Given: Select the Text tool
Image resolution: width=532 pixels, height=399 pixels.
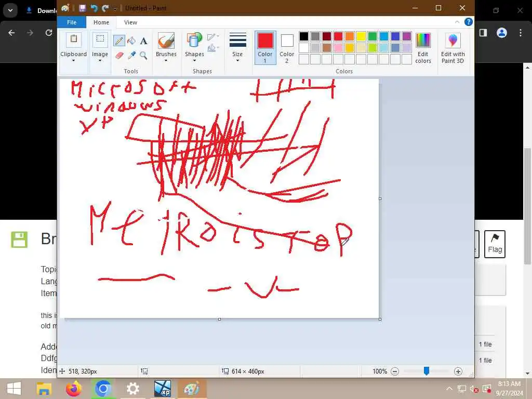Looking at the screenshot, I should tap(143, 41).
